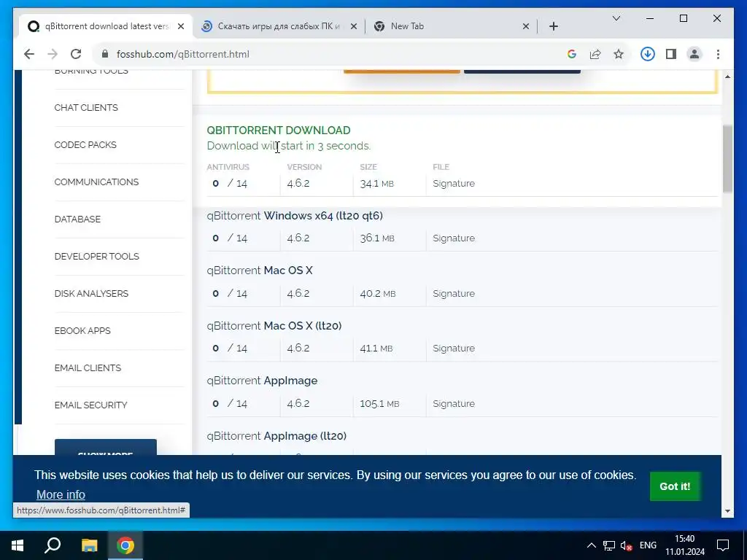Screen dimensions: 747x560
Task: Open the EMAIL SECURITY category
Action: 90,405
